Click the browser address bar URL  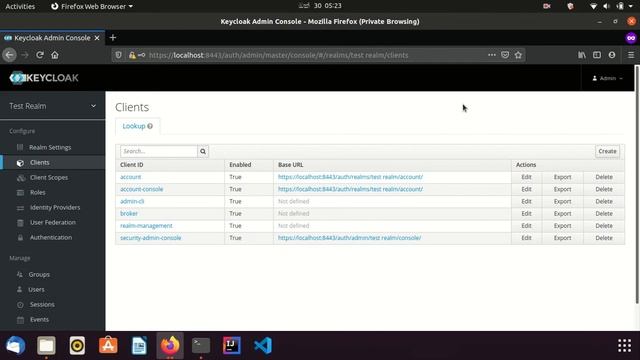point(278,55)
